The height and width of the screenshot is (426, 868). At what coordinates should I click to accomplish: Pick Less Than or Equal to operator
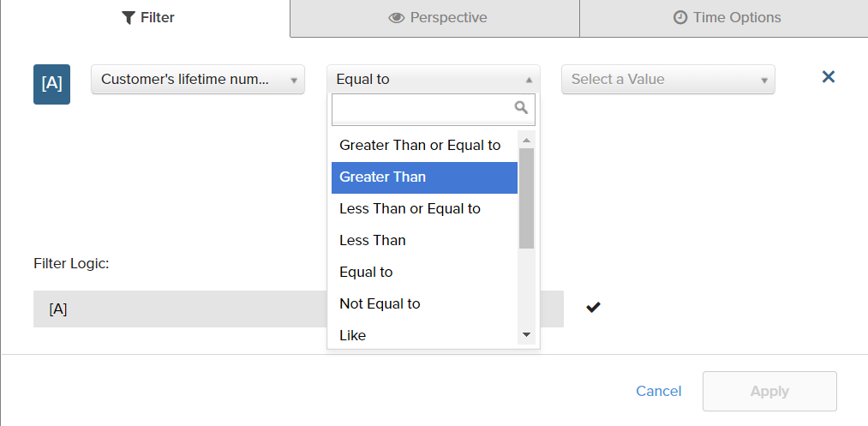pyautogui.click(x=410, y=208)
